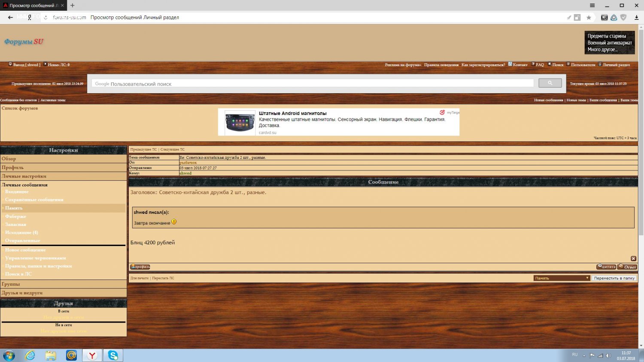Screen dimensions: 644x362
Task: Open 'Сохранённые сообщения' folder
Action: pyautogui.click(x=34, y=200)
